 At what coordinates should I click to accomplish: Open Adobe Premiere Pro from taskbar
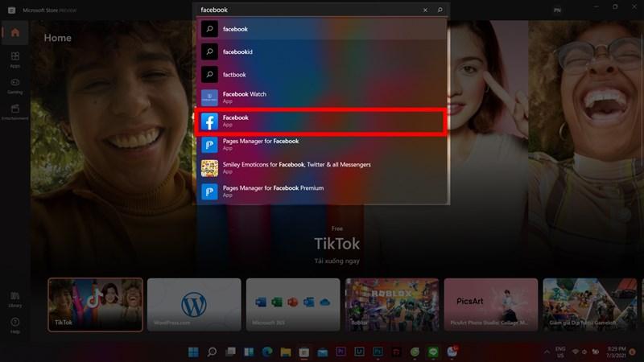click(x=341, y=352)
